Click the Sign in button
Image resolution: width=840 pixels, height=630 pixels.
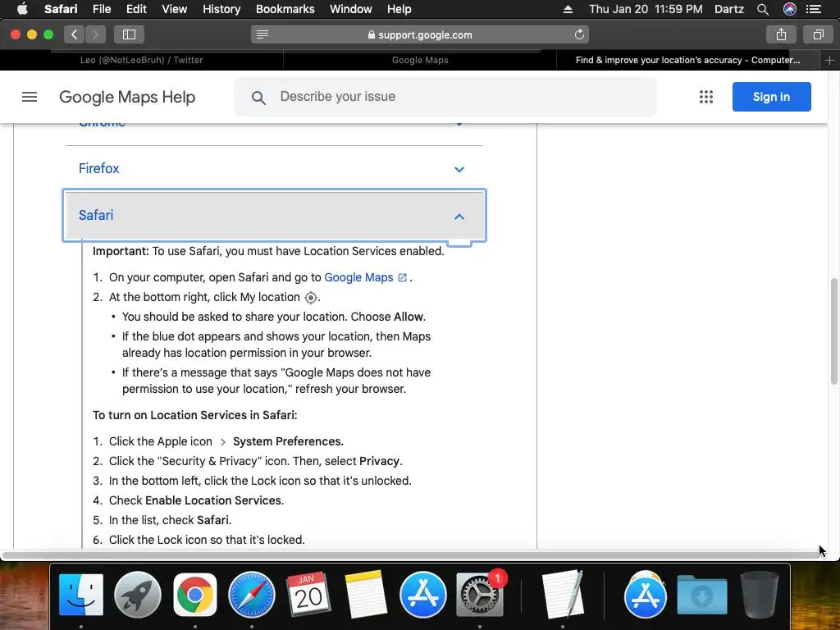[771, 97]
